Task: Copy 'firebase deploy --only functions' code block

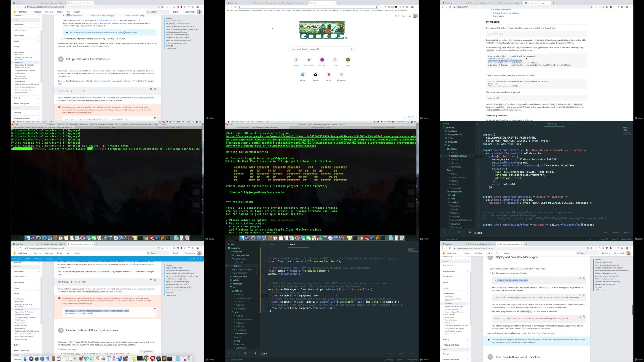Action: pos(584,279)
